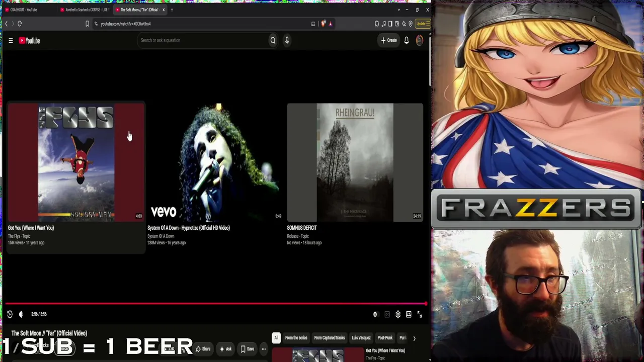The height and width of the screenshot is (362, 644).
Task: Save the video to a playlist
Action: 247,349
